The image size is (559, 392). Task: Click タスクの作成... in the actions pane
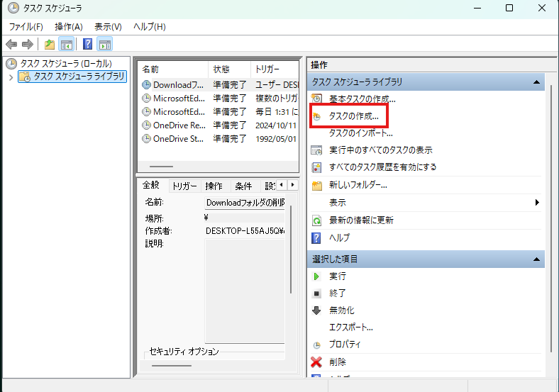tap(353, 116)
